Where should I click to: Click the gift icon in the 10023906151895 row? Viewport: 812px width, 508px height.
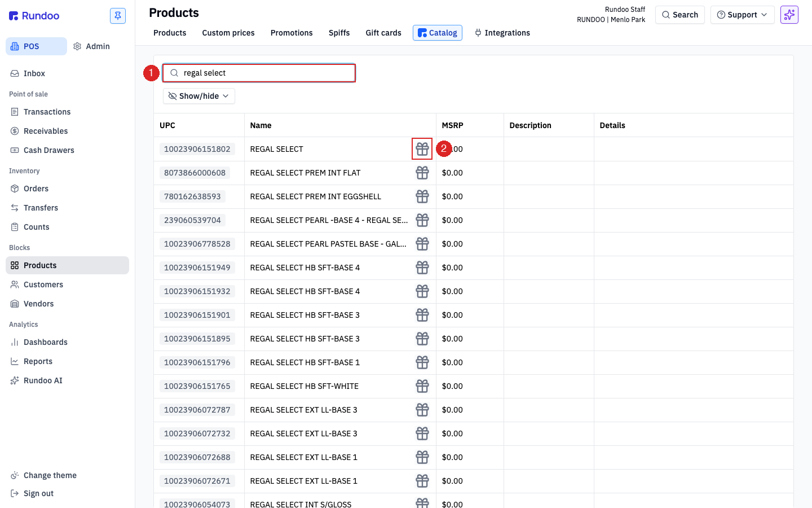tap(422, 339)
